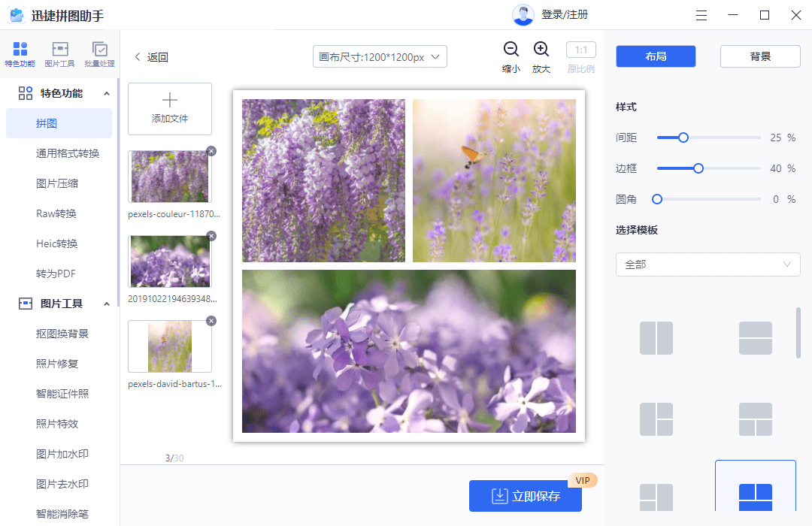Collapse the 特色功能 section
The image size is (812, 526).
coord(107,94)
